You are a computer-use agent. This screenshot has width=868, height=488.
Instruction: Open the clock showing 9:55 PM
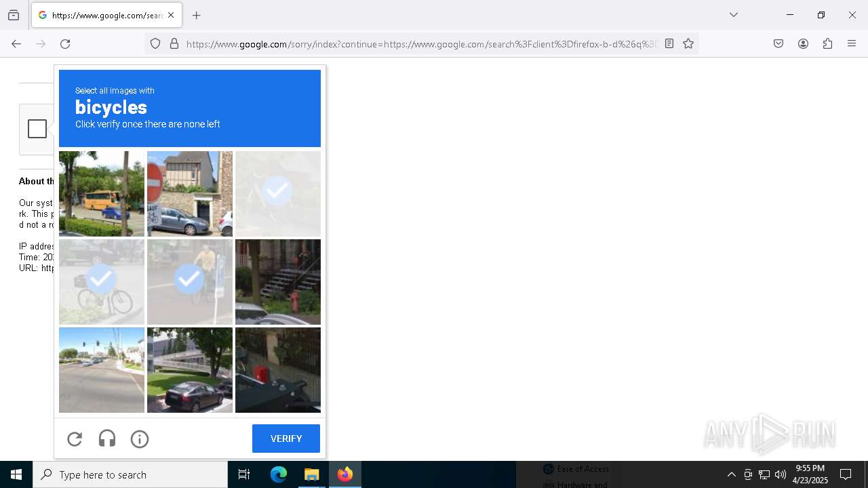point(810,474)
